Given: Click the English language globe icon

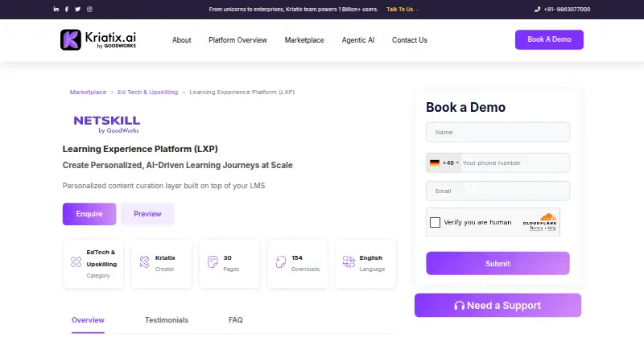Looking at the screenshot, I should (x=349, y=261).
